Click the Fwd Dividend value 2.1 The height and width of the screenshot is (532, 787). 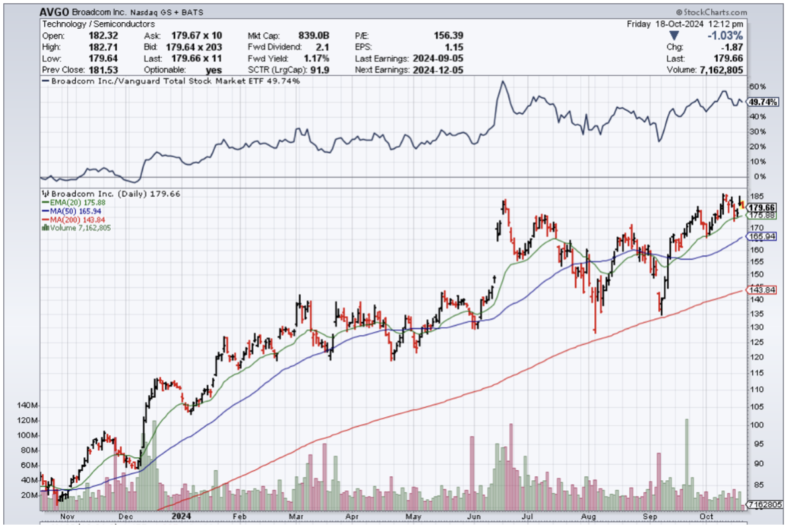(322, 47)
